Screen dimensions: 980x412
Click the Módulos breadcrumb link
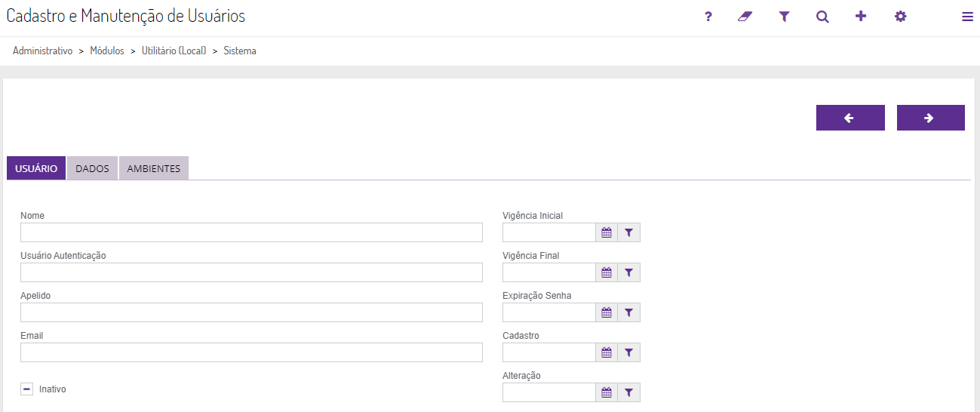[107, 51]
